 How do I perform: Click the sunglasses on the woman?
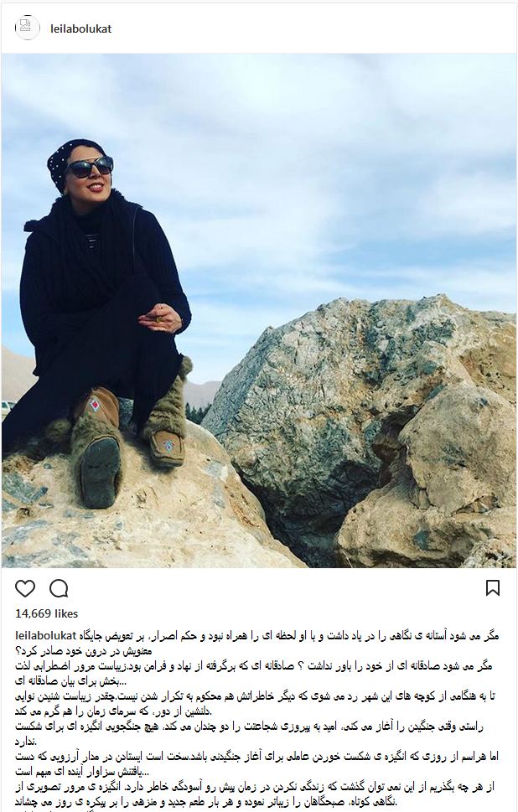pyautogui.click(x=89, y=168)
